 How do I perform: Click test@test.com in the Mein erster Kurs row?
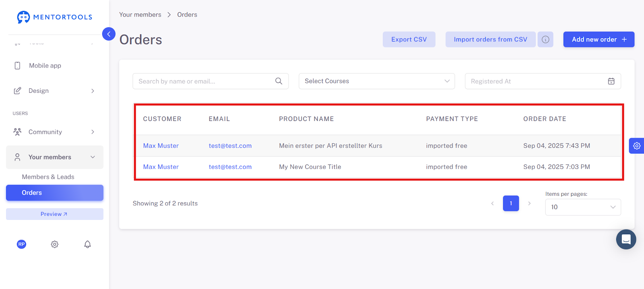230,146
